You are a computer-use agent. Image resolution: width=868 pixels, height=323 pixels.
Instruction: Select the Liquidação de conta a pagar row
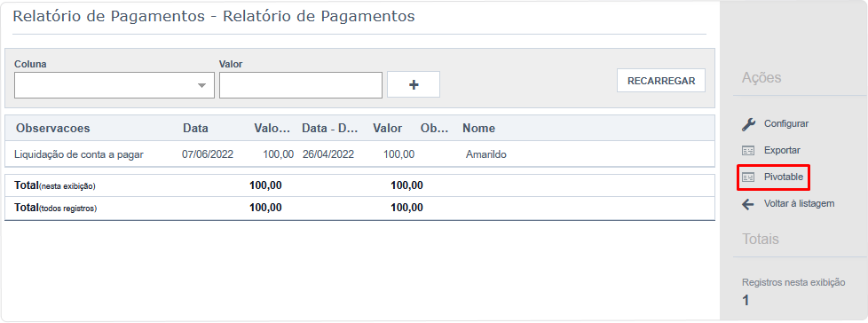359,155
